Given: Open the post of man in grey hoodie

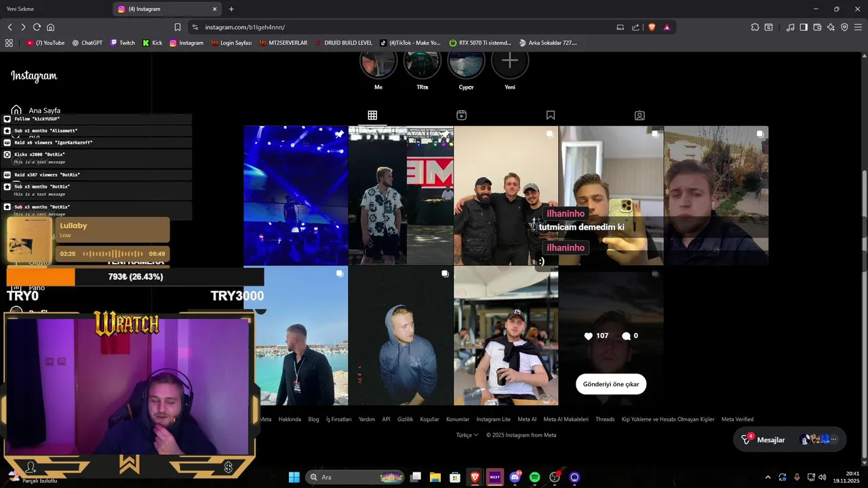Looking at the screenshot, I should [x=401, y=335].
